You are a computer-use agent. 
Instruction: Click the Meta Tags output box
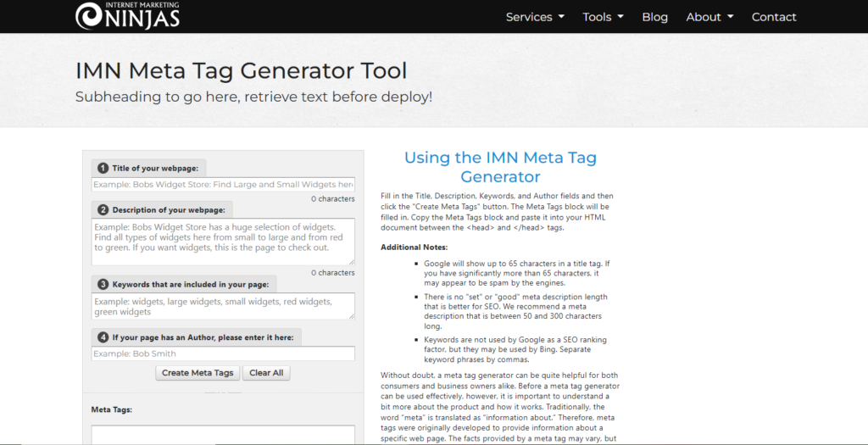click(223, 435)
